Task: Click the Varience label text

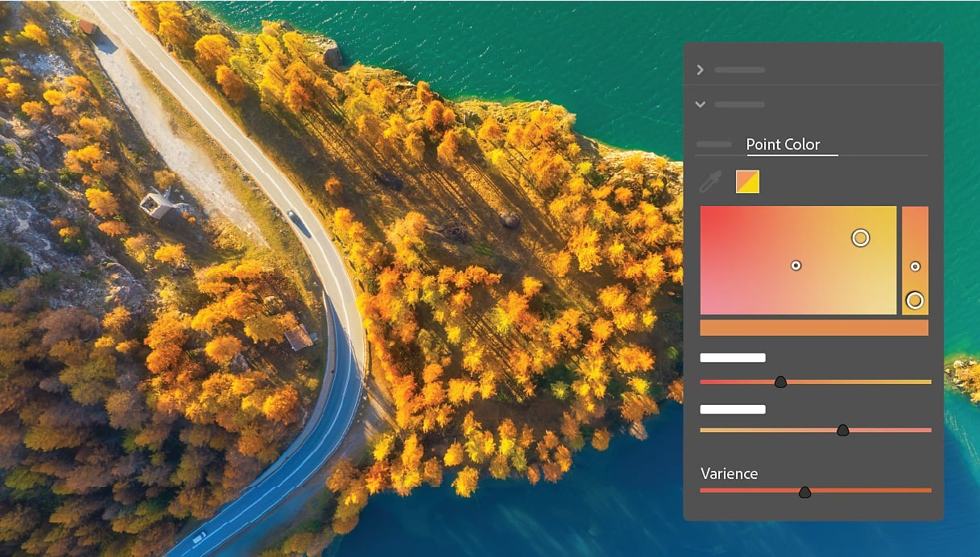Action: [x=729, y=473]
